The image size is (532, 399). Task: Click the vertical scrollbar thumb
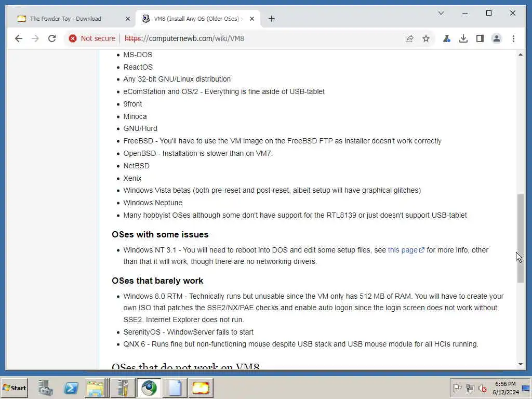coord(521,238)
